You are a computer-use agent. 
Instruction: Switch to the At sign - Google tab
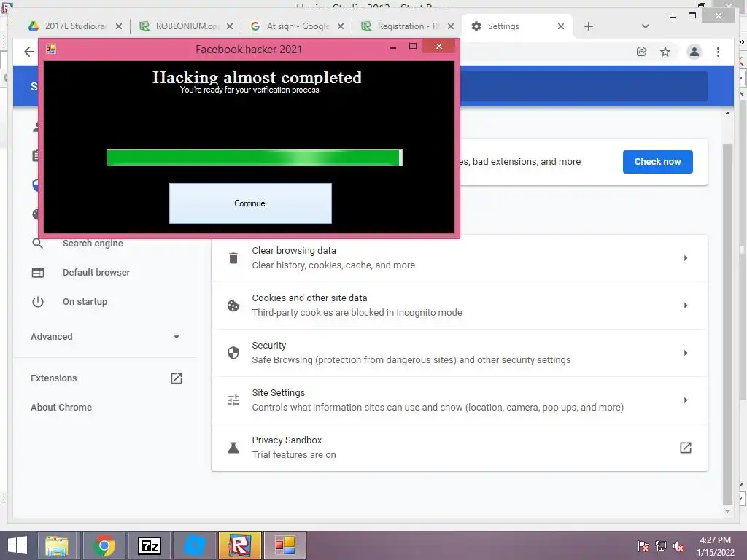[297, 26]
